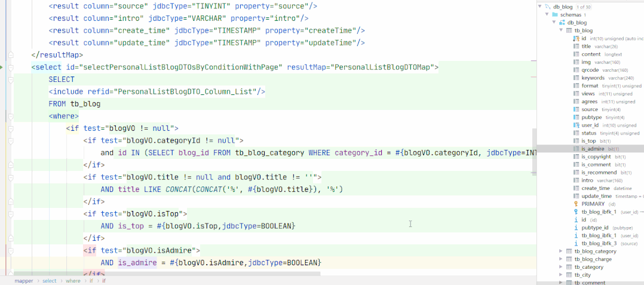Click the indexed column icon for pubtype tinyint(4)
This screenshot has height=285, width=644.
[x=576, y=117]
